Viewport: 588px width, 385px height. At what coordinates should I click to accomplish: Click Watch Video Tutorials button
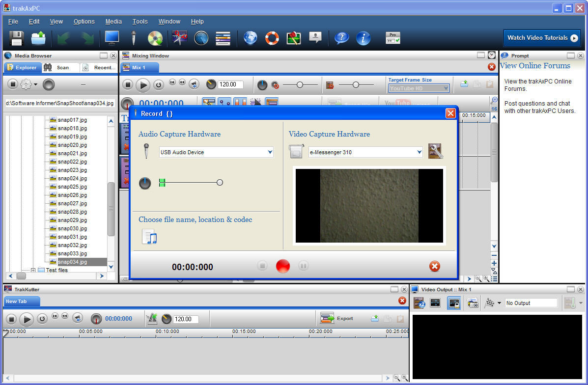(x=542, y=38)
